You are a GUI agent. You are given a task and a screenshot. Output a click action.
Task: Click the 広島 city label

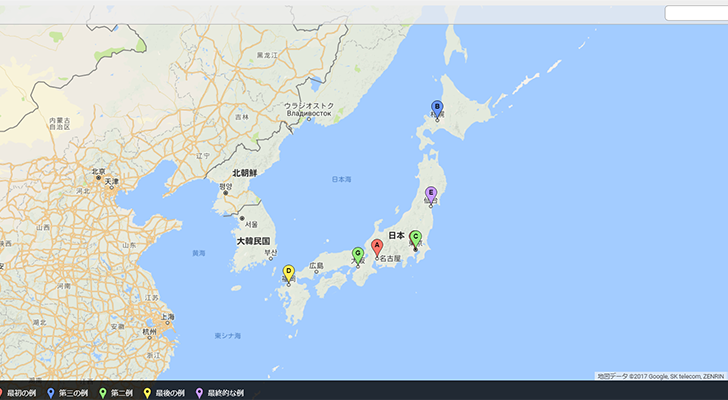coord(317,266)
